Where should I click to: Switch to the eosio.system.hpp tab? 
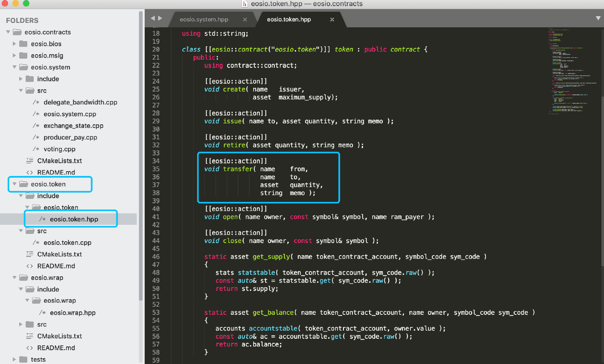click(204, 20)
